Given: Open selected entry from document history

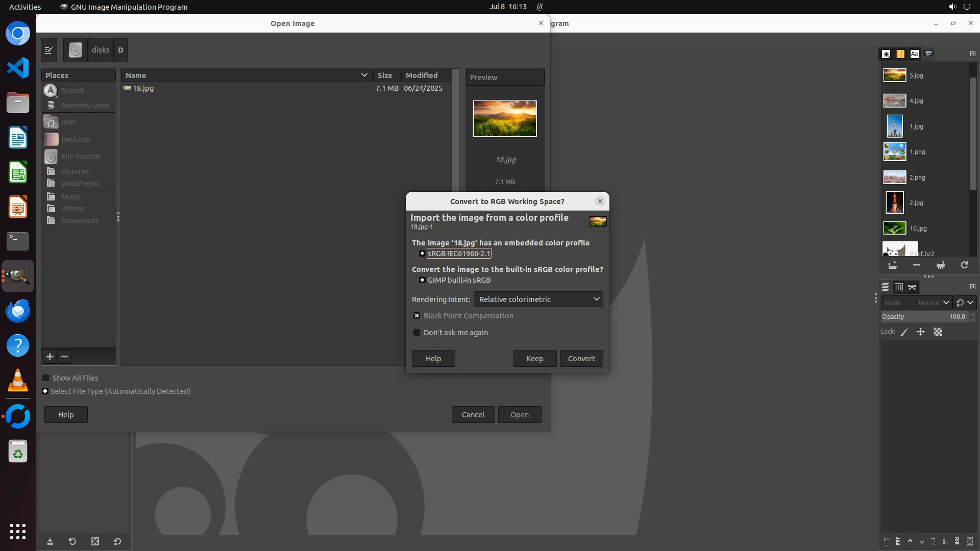Looking at the screenshot, I should [x=892, y=265].
